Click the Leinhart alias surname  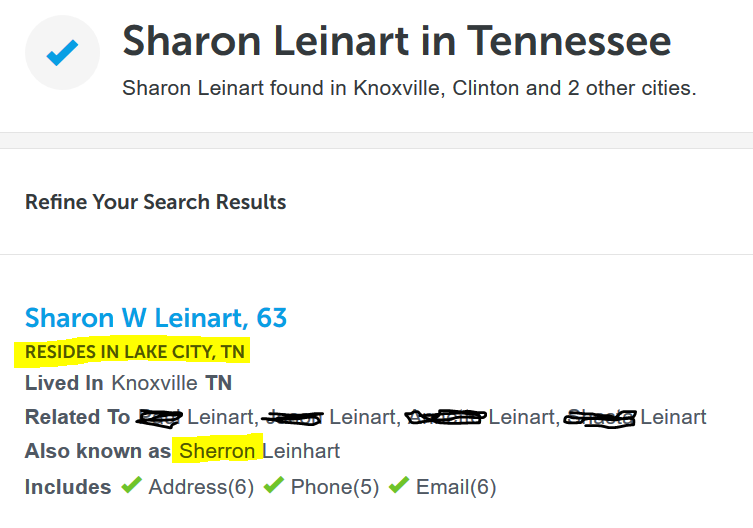301,451
